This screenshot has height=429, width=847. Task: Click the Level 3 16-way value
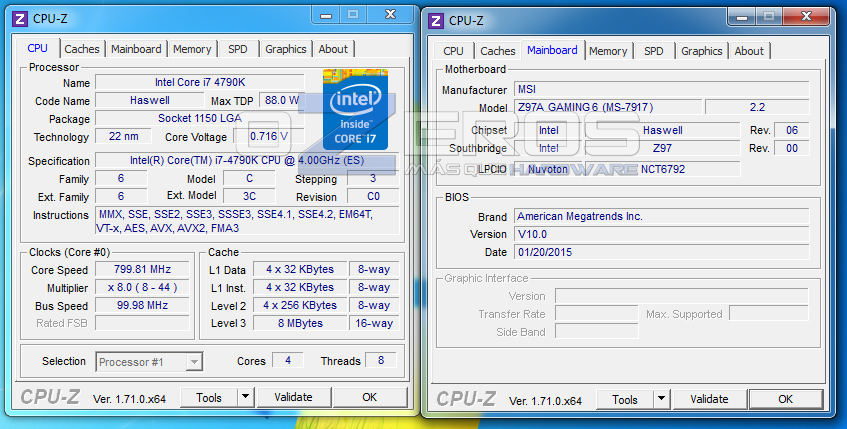click(374, 323)
